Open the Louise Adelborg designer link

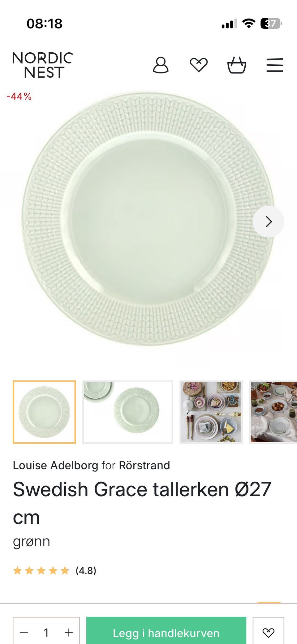(56, 465)
